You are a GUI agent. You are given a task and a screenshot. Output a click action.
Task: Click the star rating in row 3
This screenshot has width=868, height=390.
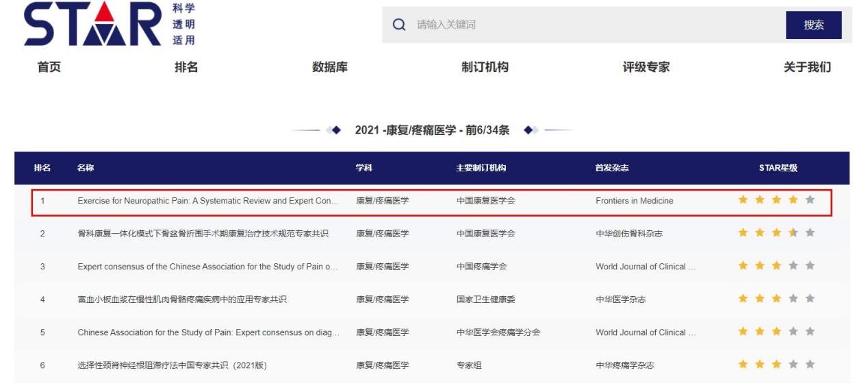tap(776, 266)
